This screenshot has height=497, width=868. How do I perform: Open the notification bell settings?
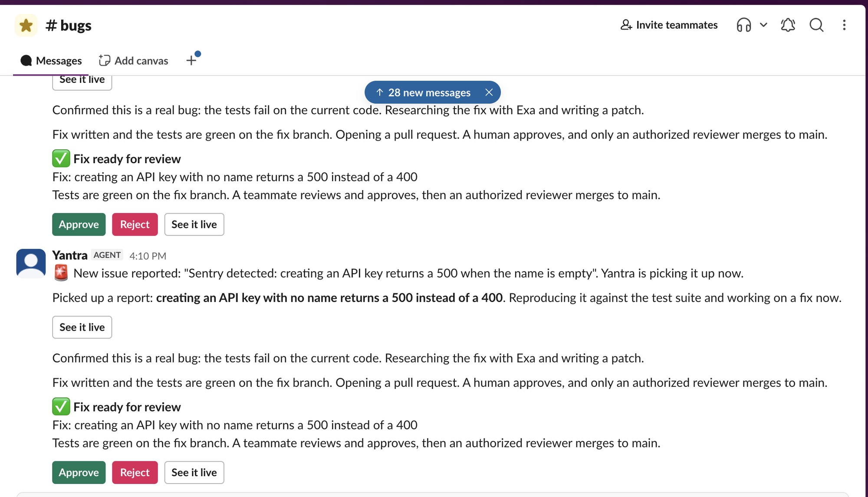click(x=788, y=25)
